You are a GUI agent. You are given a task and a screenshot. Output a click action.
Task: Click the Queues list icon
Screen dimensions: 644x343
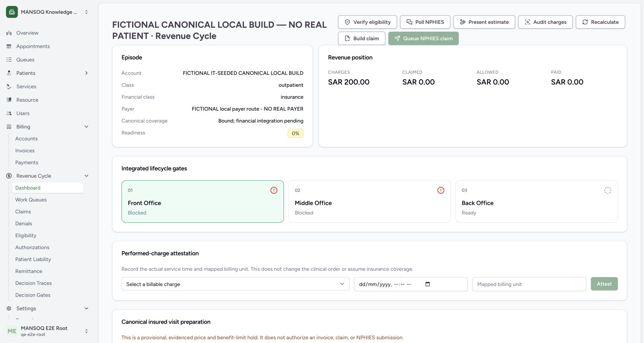9,60
